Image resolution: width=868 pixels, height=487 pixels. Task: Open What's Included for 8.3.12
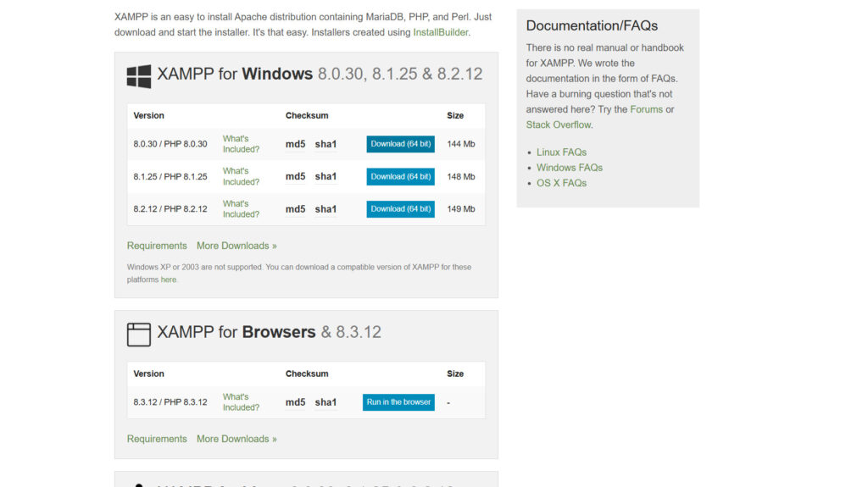tap(241, 402)
